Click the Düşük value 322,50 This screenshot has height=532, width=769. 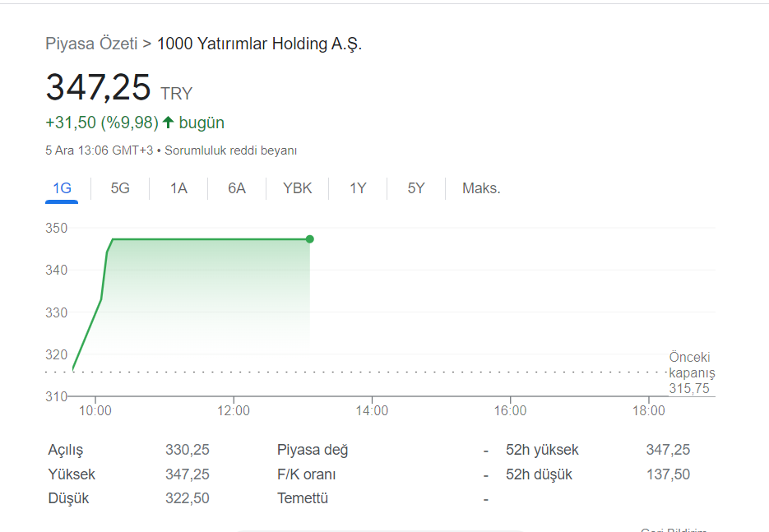tap(188, 498)
